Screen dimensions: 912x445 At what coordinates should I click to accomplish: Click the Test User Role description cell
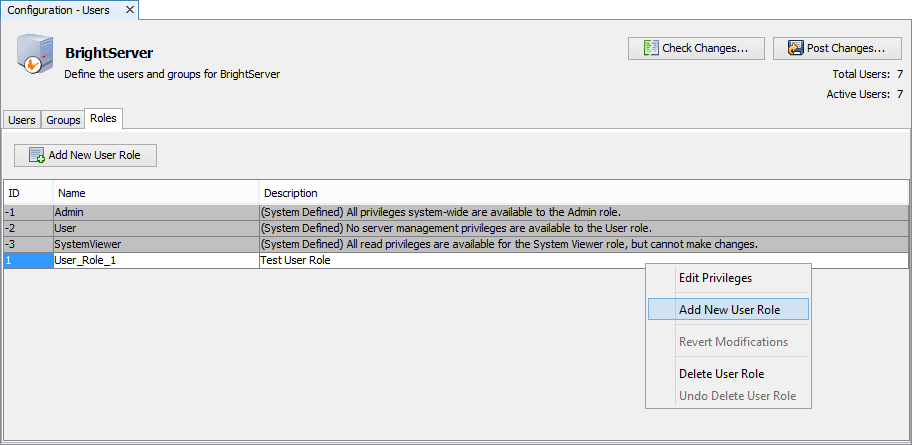420,260
